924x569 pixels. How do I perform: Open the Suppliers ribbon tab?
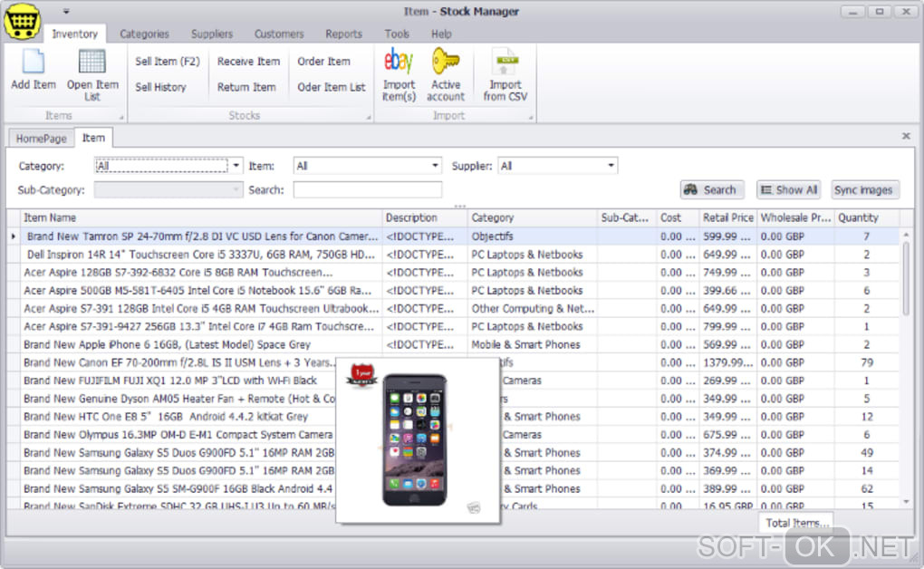coord(212,34)
